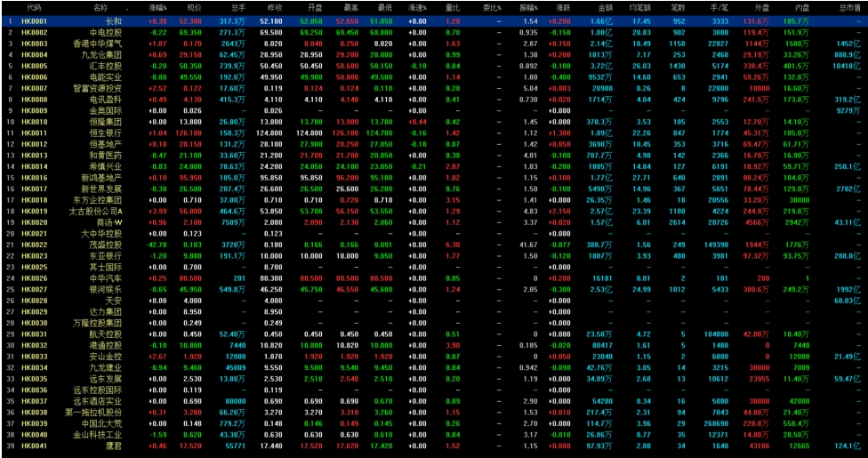Select stock name 达力集团

[106, 312]
